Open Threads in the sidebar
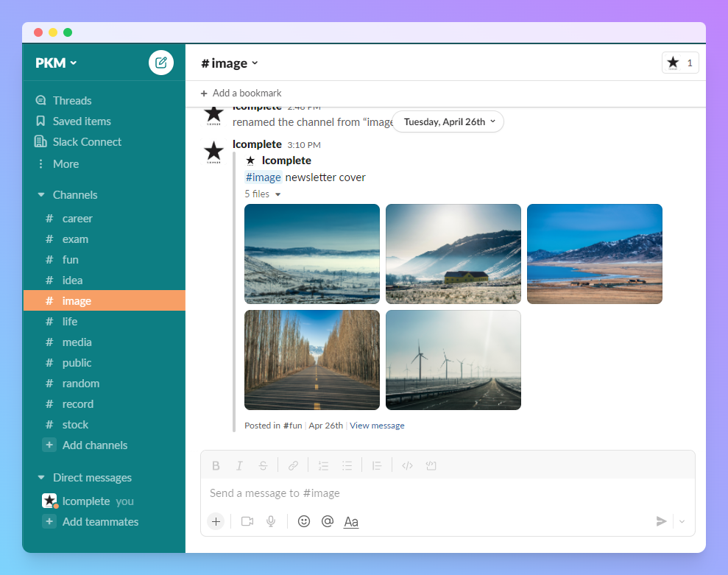 coord(72,101)
